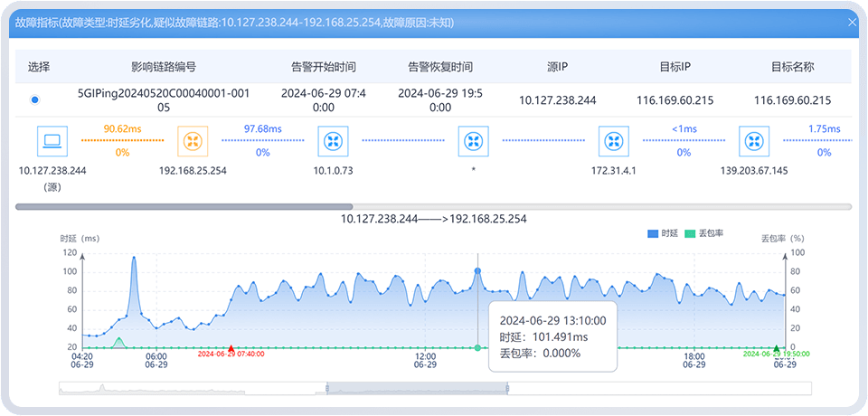Click the 97.68ms link latency label
Image resolution: width=868 pixels, height=416 pixels.
coord(262,129)
